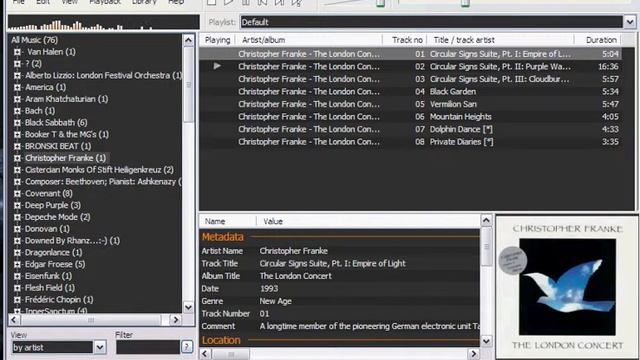This screenshot has width=640, height=360.
Task: Click the Play toolbar button
Action: (228, 2)
